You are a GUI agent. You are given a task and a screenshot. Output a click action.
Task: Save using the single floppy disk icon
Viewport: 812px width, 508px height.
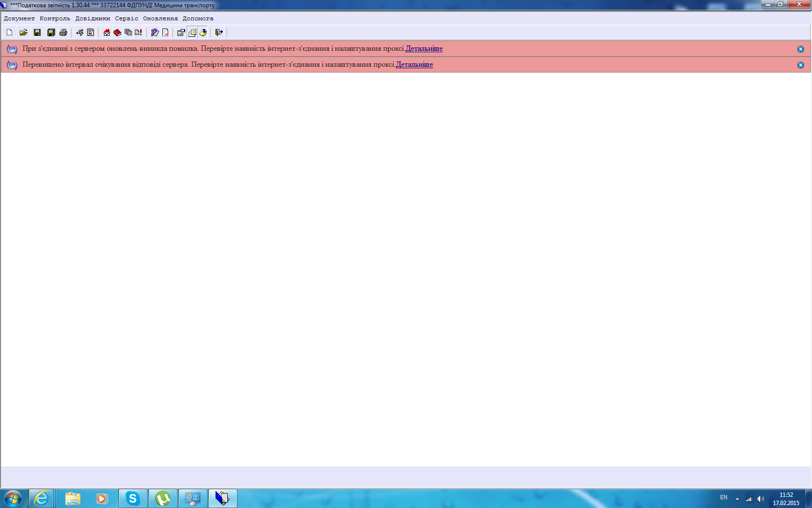(x=37, y=32)
